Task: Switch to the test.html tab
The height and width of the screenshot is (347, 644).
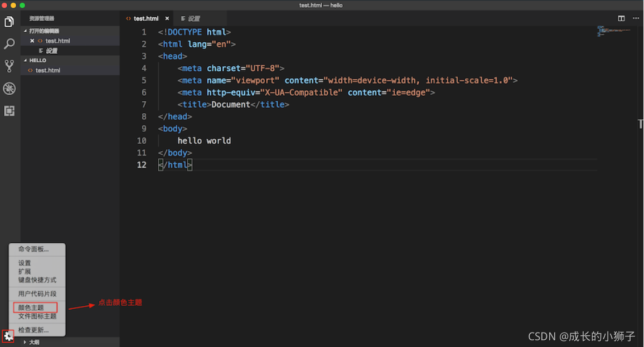Action: pyautogui.click(x=146, y=18)
